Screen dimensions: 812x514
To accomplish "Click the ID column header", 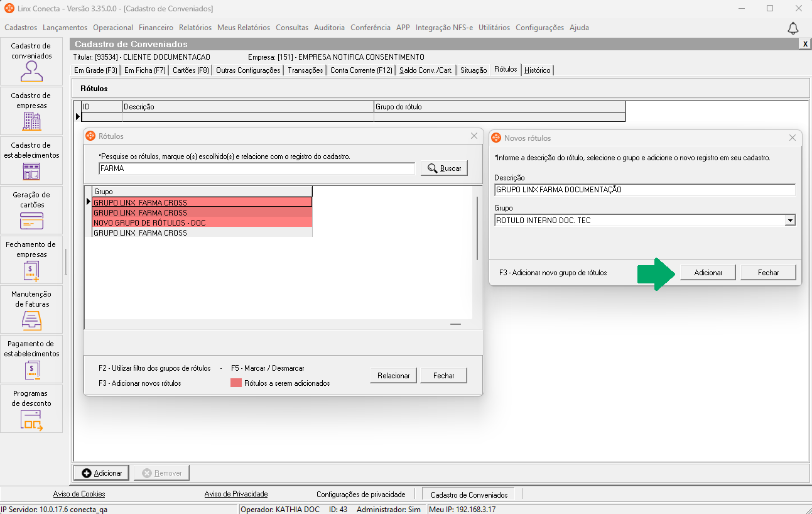I will [102, 107].
